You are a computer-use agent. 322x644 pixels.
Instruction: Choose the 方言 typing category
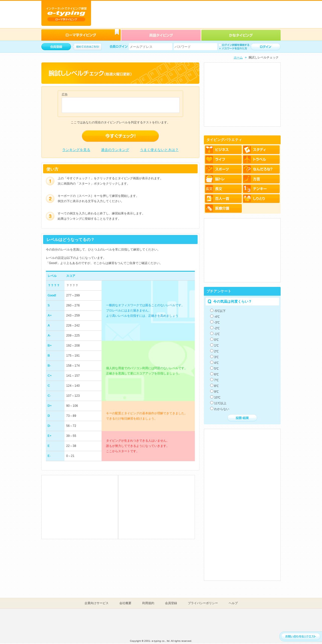tap(261, 179)
